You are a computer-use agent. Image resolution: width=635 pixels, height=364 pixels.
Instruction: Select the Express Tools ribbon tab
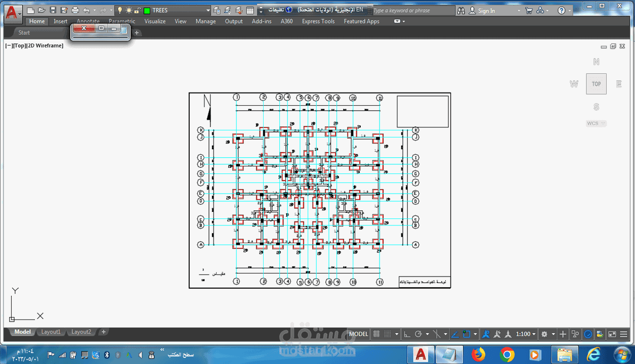[318, 21]
